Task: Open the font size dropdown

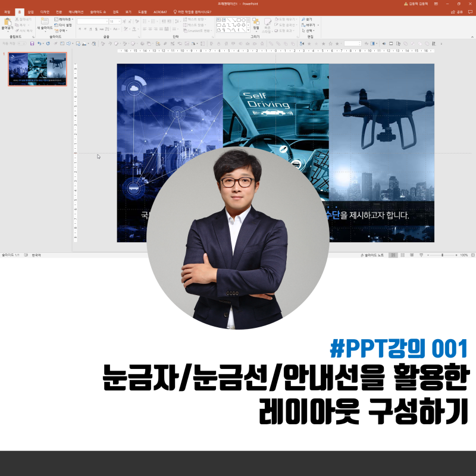Action: (115, 21)
